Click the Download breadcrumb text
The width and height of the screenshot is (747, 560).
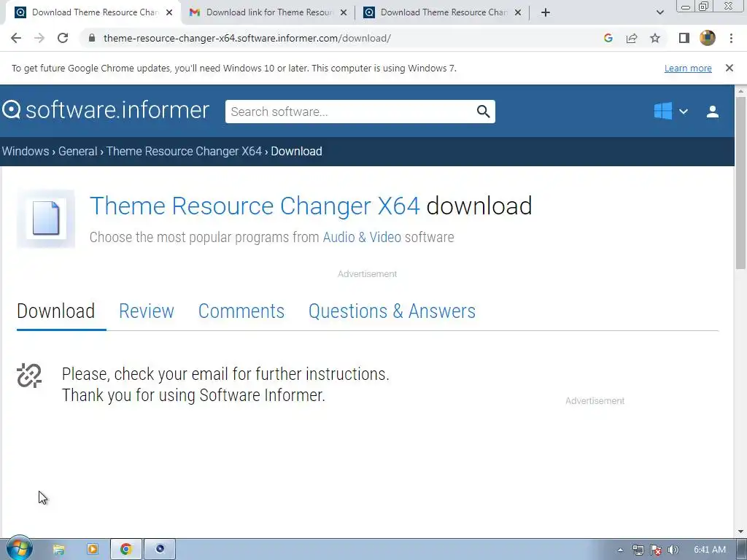(296, 152)
